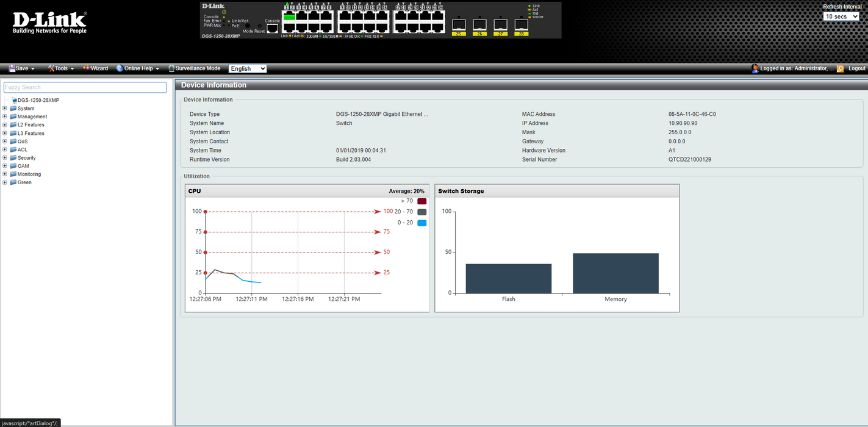Click the Security folder icon in tree
868x427 pixels.
(13, 158)
